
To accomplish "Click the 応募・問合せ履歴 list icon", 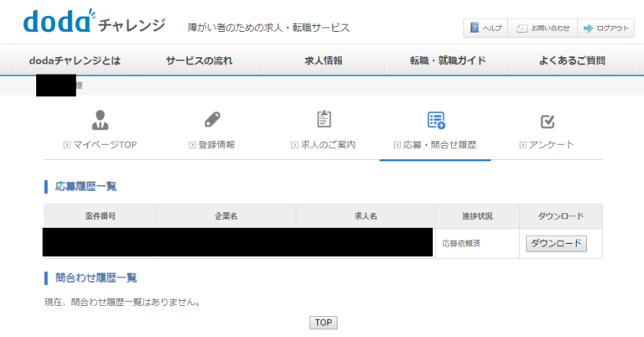I will pyautogui.click(x=435, y=120).
